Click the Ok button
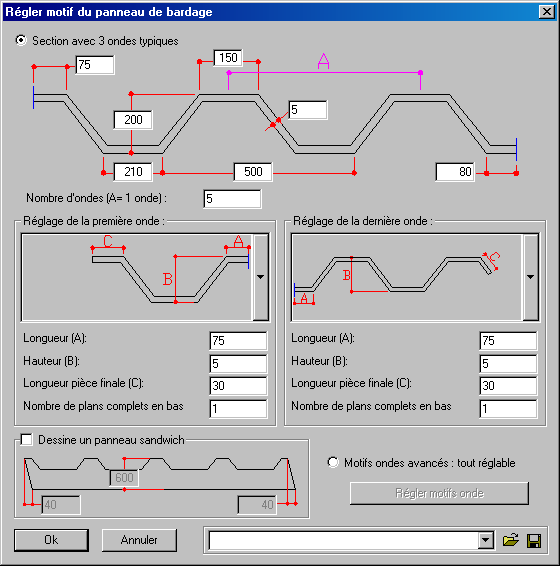This screenshot has width=560, height=566. (51, 540)
